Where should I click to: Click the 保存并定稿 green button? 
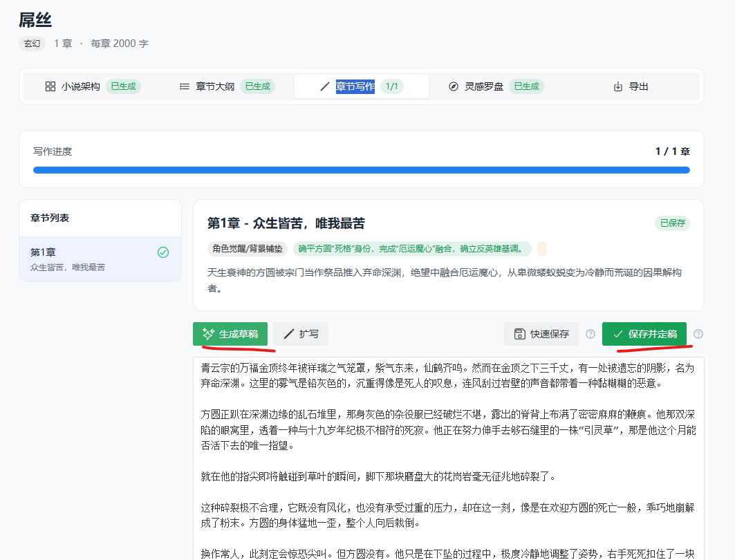(644, 333)
